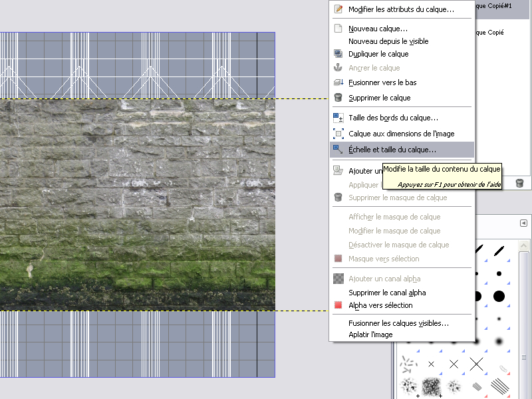The height and width of the screenshot is (399, 532).
Task: Open the brushes panel configuration menu arrow
Action: tap(523, 223)
